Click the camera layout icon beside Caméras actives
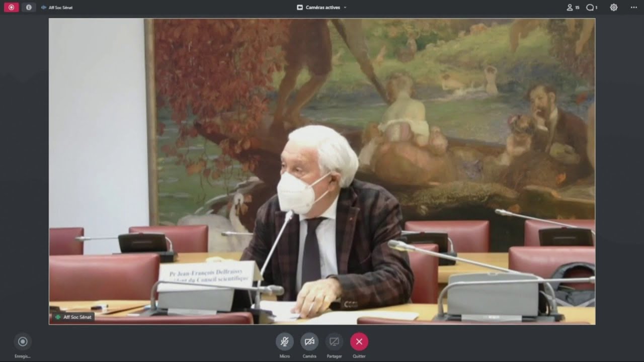 tap(300, 8)
